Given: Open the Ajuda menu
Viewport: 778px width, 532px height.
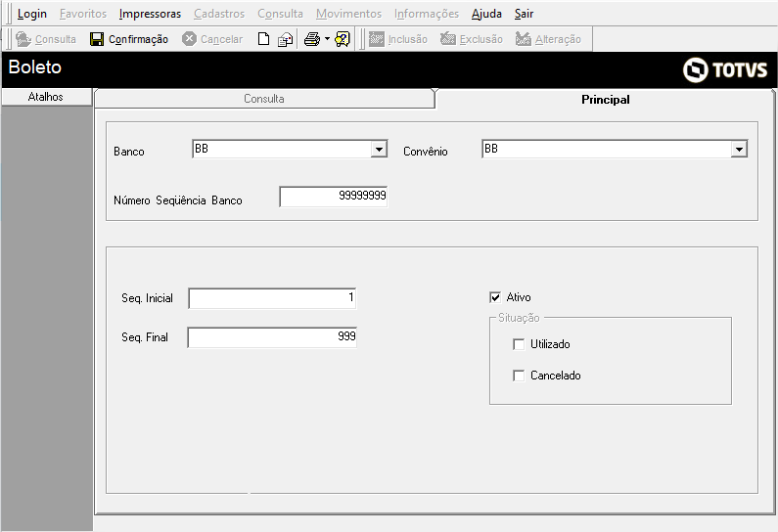Looking at the screenshot, I should click(x=486, y=14).
